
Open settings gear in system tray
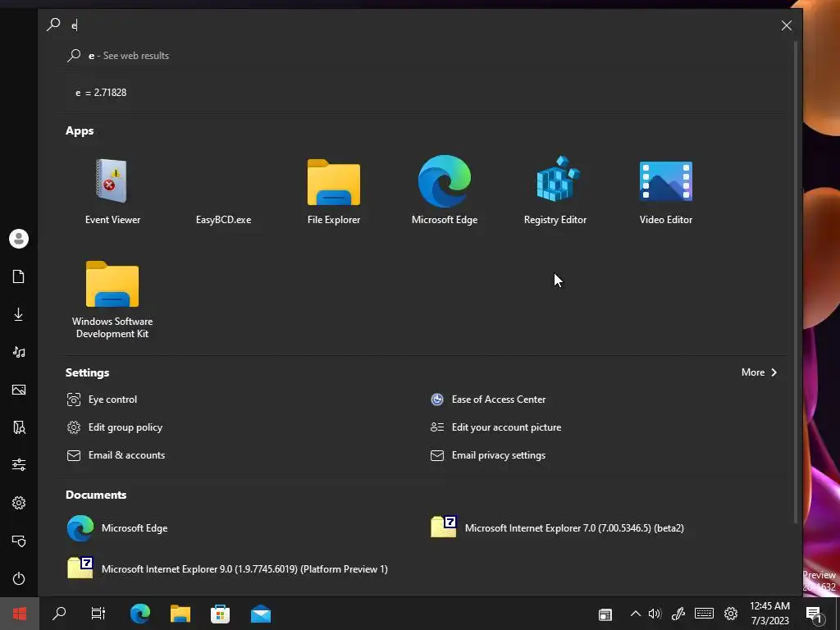pyautogui.click(x=731, y=614)
